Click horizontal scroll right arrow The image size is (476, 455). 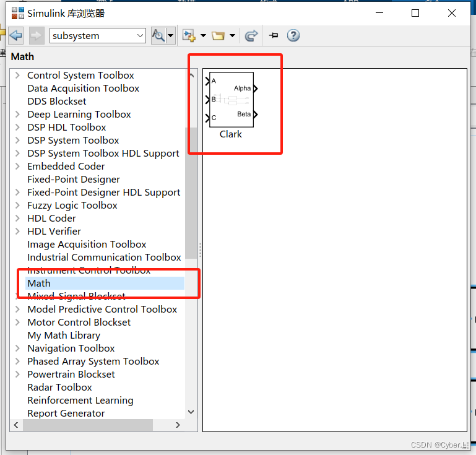tap(178, 425)
